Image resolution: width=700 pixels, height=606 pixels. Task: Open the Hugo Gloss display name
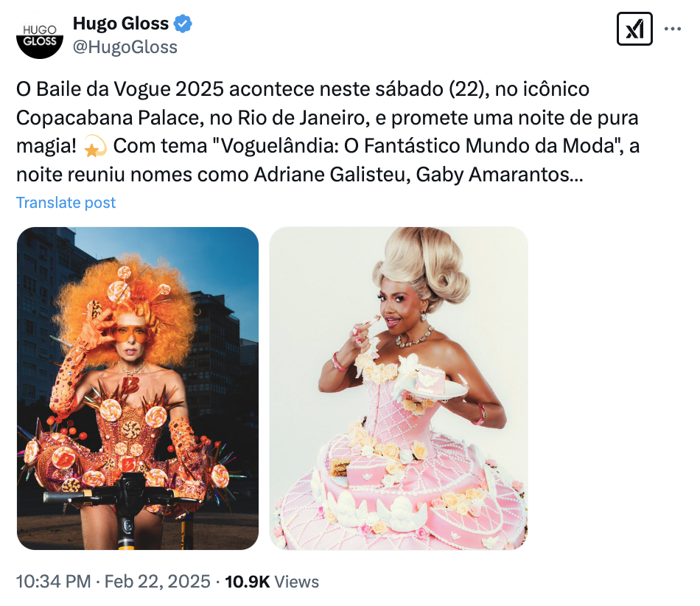[121, 23]
